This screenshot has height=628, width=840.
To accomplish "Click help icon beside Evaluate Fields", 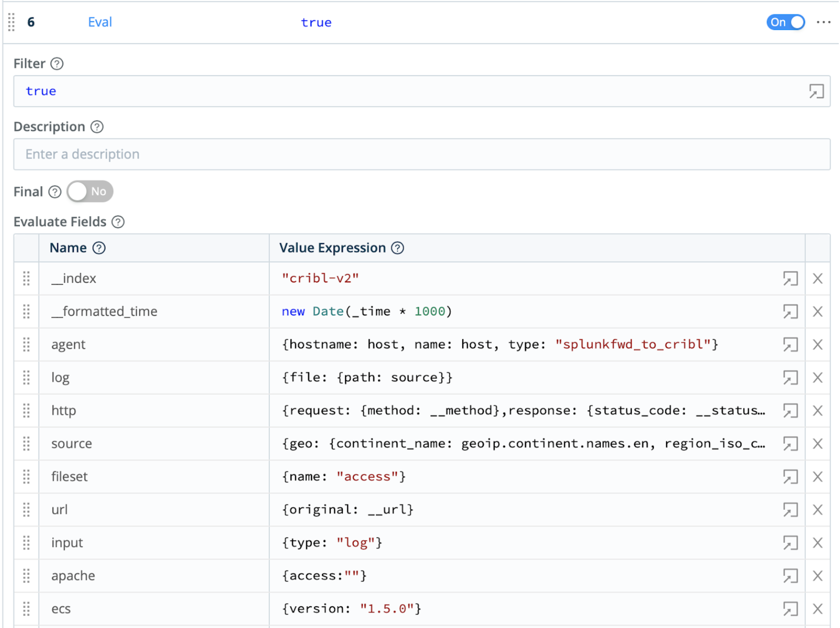I will [118, 222].
